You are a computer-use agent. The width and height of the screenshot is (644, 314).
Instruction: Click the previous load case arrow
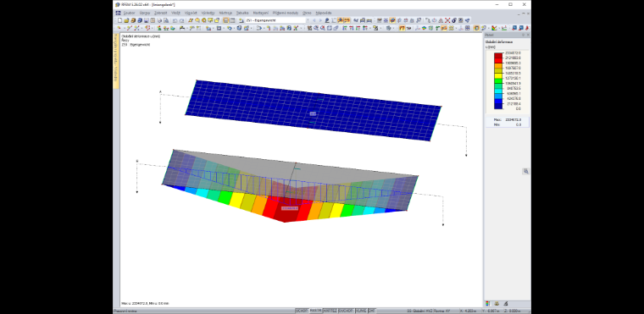pyautogui.click(x=314, y=20)
